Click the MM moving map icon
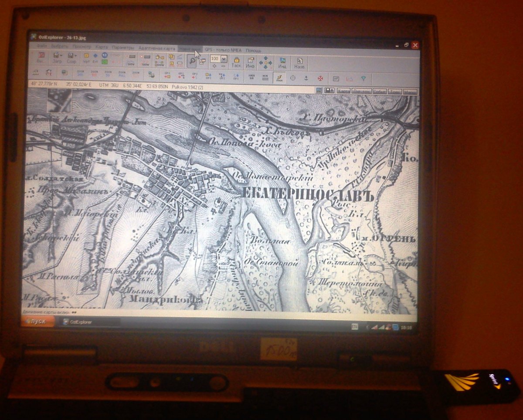The image size is (523, 420). coord(265,77)
